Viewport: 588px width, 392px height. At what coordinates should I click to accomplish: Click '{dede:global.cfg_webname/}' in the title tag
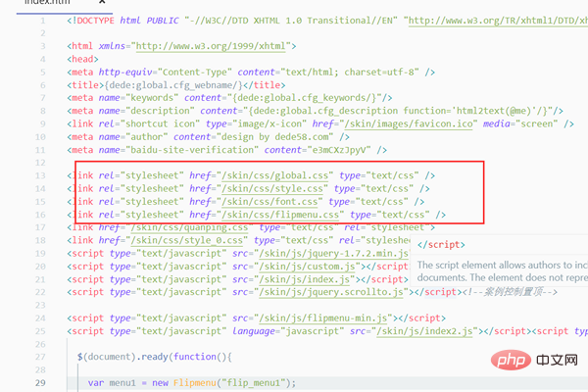(173, 85)
